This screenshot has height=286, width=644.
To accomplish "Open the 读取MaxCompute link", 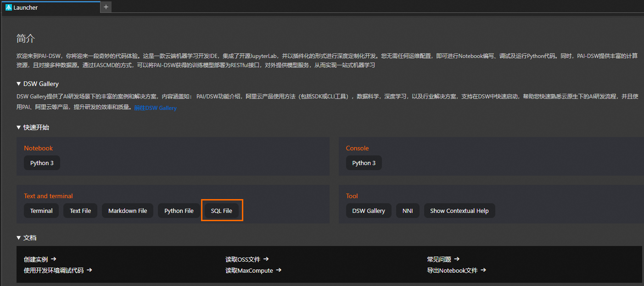I will point(253,270).
